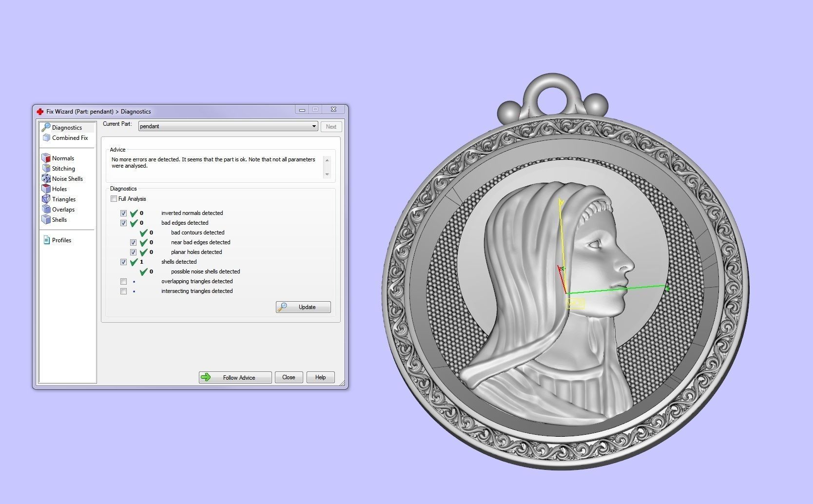
Task: Click the green arrow on Follow Advice
Action: pos(206,377)
